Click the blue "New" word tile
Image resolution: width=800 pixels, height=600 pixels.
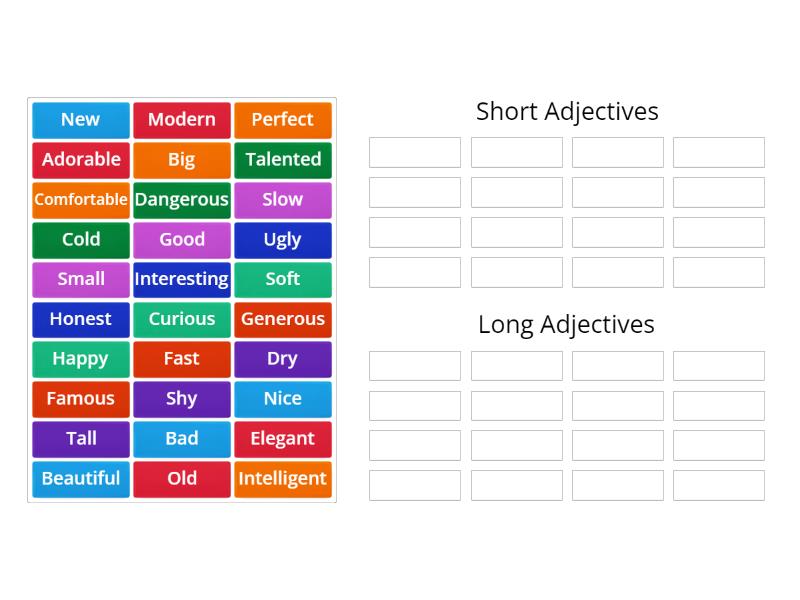(81, 120)
